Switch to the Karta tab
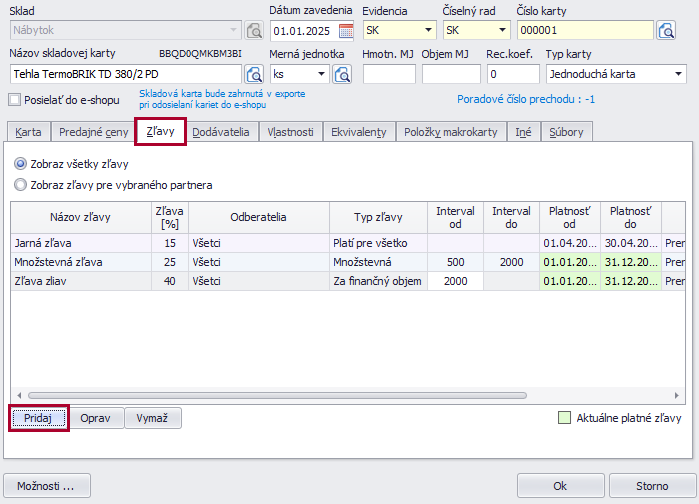699x504 pixels. [28, 132]
